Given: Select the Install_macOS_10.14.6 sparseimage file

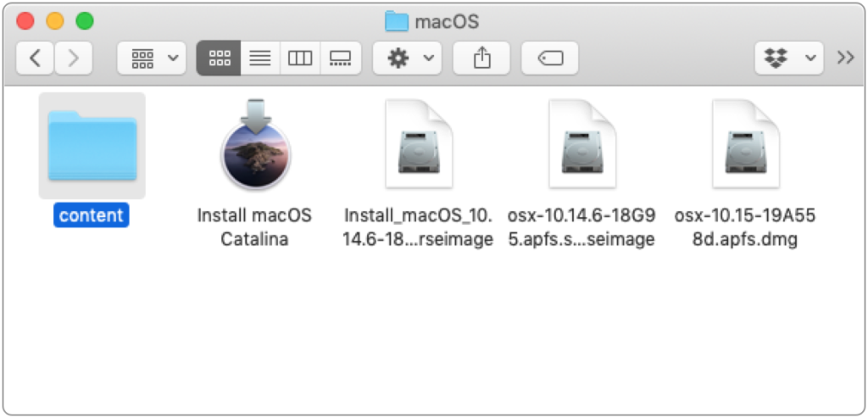Looking at the screenshot, I should [419, 144].
